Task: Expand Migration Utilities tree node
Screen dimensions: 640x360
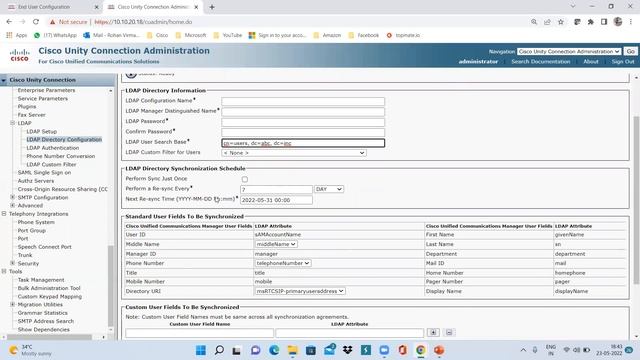Action: [13, 304]
